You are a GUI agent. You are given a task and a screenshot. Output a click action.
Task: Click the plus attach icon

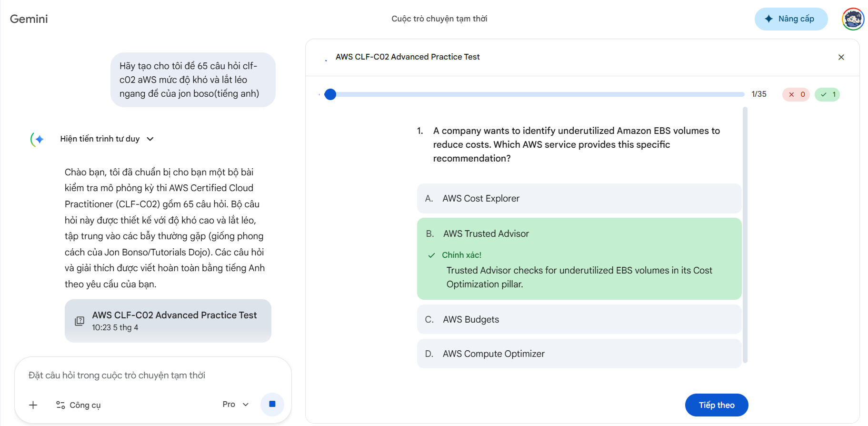[x=33, y=405]
